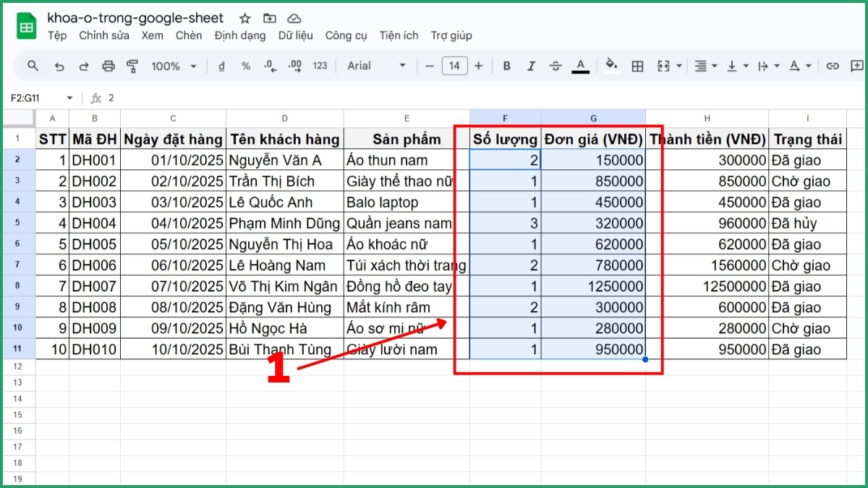Open the text color picker

[580, 66]
